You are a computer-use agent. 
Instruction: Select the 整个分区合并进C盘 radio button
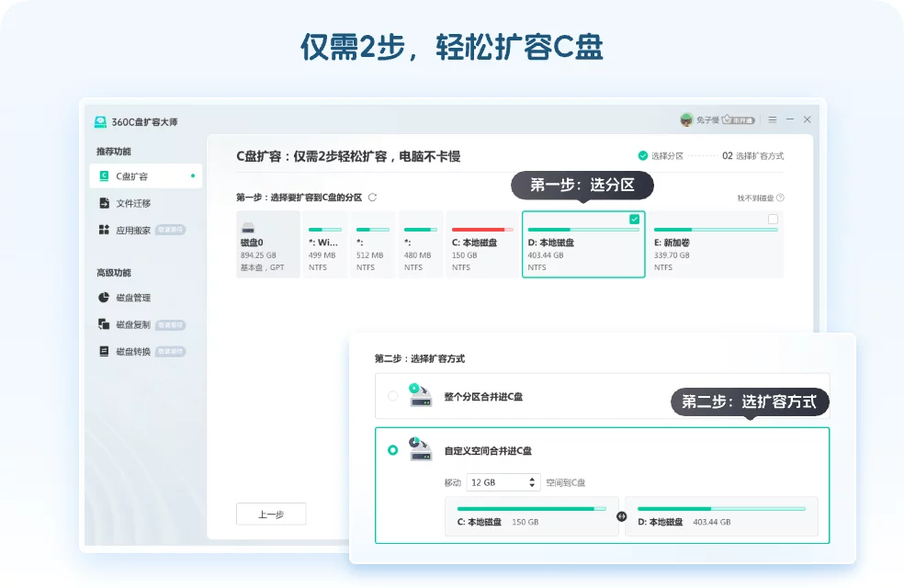[x=393, y=396]
